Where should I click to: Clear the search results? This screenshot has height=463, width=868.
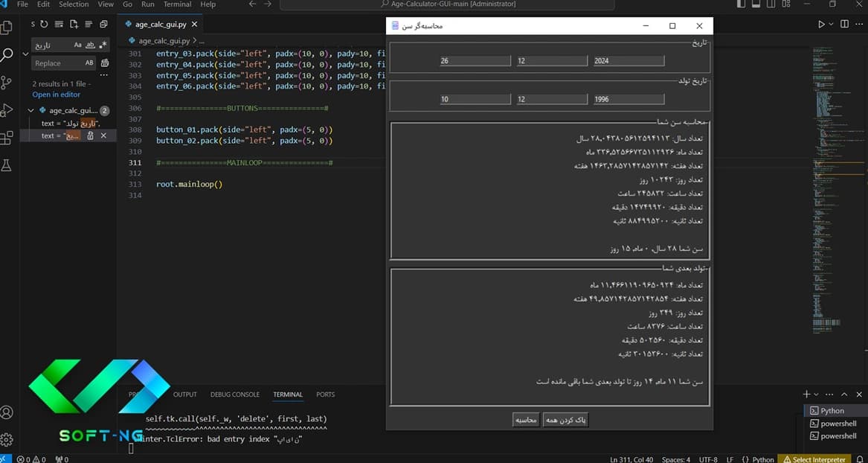tap(60, 25)
